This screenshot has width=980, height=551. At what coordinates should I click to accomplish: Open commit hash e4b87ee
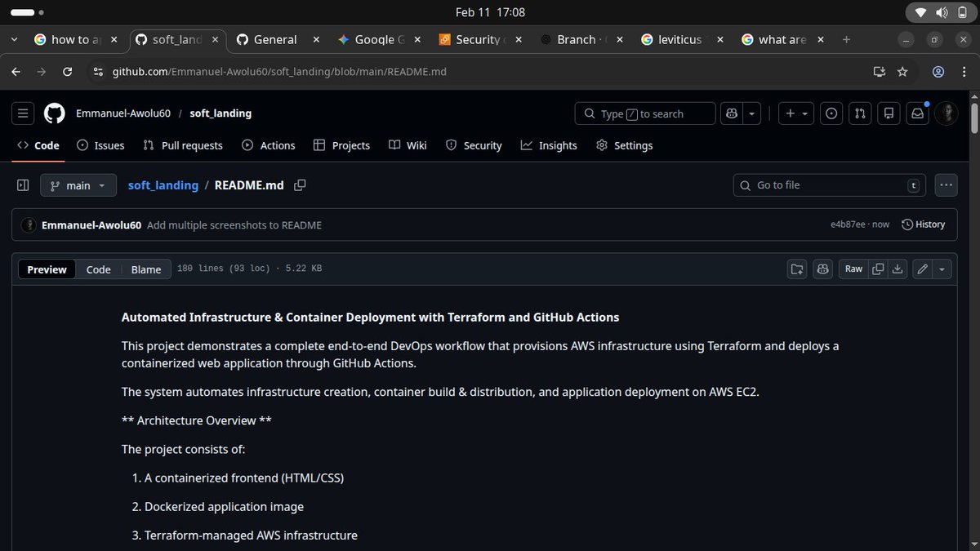pyautogui.click(x=848, y=224)
